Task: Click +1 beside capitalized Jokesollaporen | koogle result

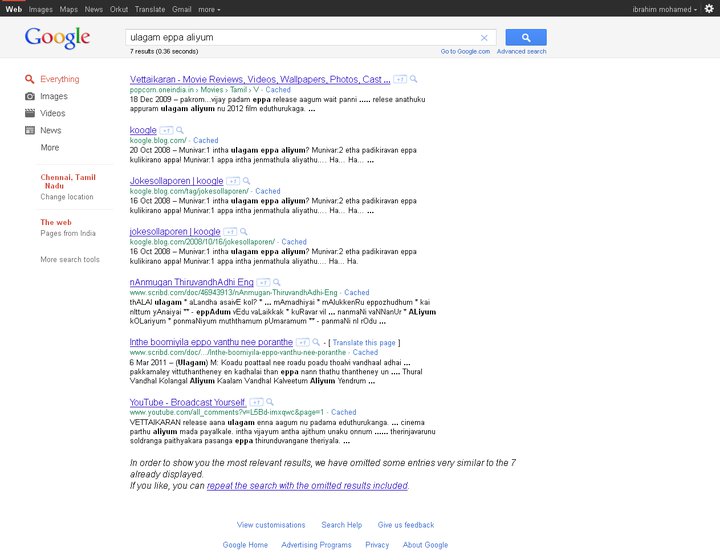Action: [233, 181]
